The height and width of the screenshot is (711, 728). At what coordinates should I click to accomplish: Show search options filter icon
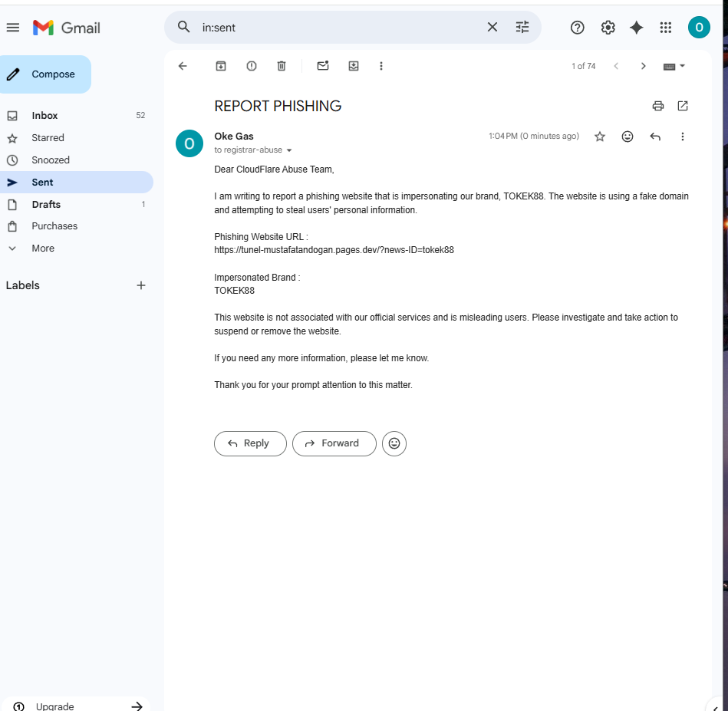point(522,28)
